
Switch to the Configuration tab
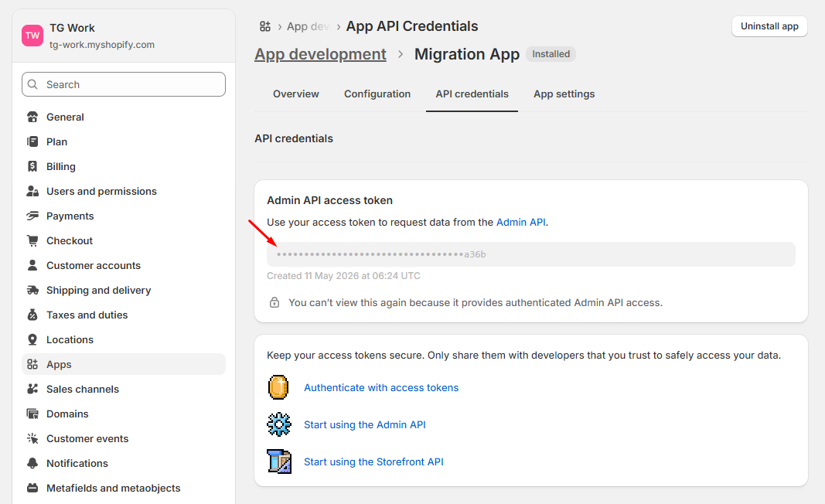pyautogui.click(x=377, y=94)
